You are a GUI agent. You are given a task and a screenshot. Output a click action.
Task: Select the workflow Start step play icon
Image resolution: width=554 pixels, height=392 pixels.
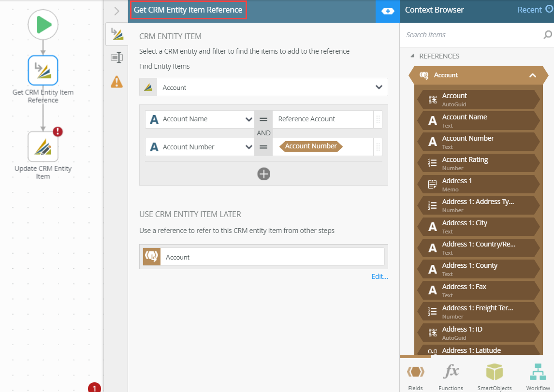click(43, 25)
